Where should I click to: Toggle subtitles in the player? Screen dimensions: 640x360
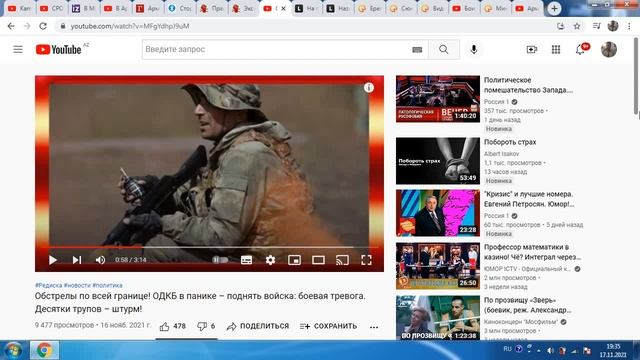pos(247,260)
